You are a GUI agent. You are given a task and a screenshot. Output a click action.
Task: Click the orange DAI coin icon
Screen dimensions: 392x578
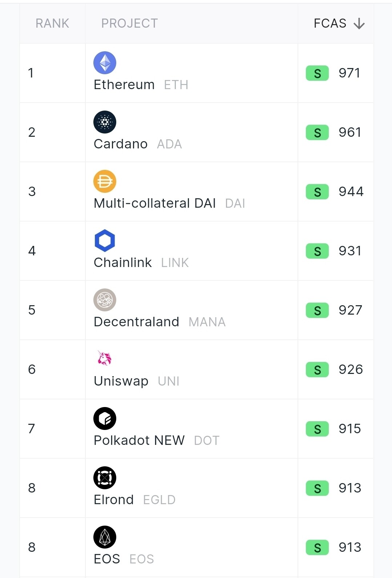tap(105, 181)
